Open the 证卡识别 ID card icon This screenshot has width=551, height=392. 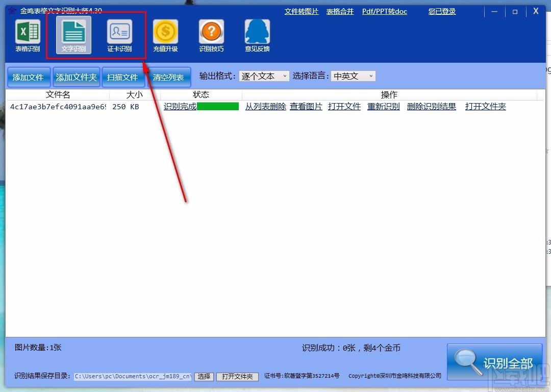pyautogui.click(x=119, y=36)
